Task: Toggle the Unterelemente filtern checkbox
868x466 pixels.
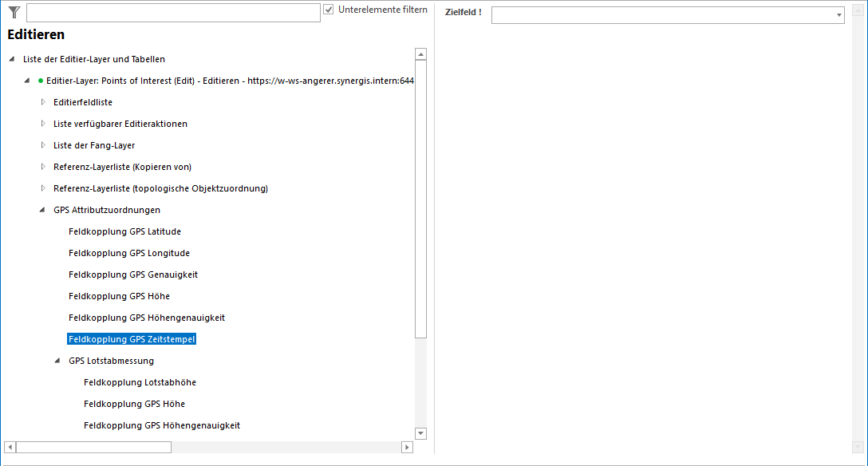Action: point(329,10)
